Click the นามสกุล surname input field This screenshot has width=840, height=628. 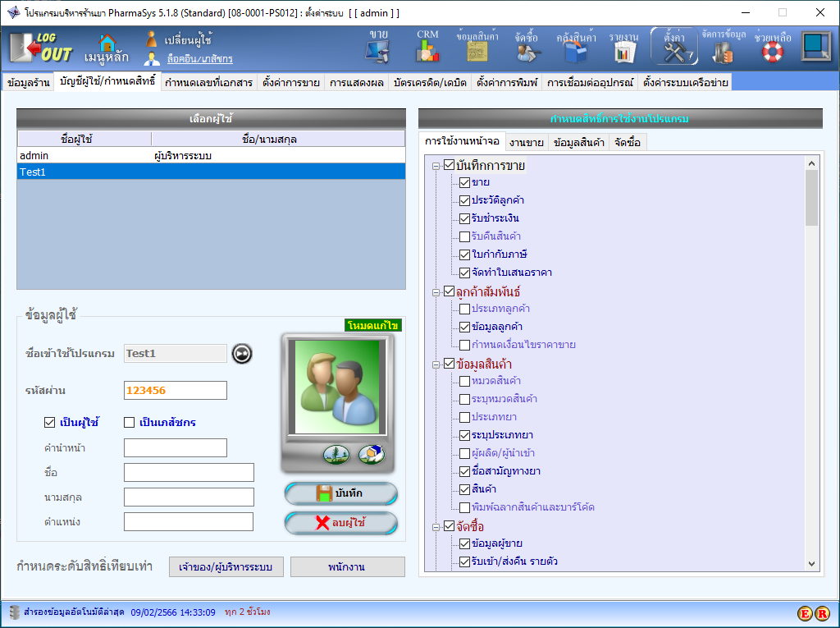coord(189,497)
